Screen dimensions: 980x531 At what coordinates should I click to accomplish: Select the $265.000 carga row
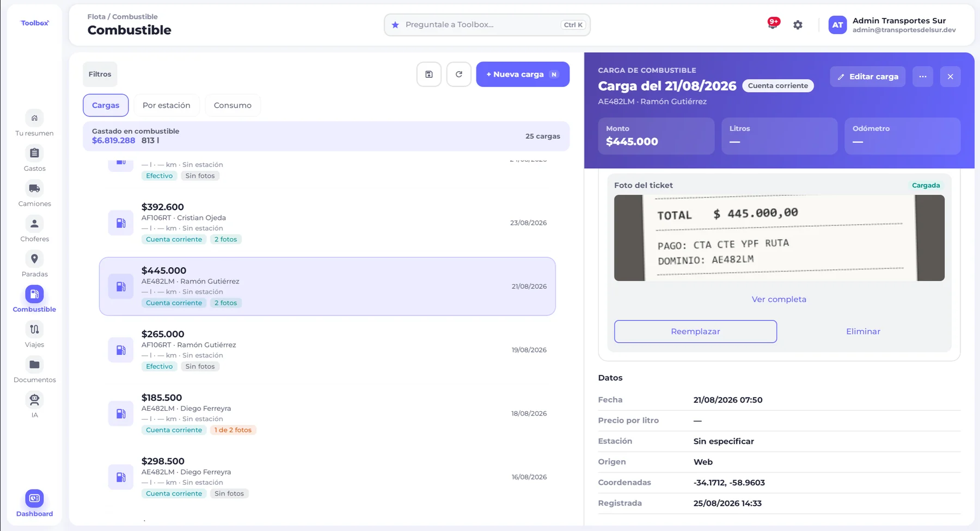click(x=327, y=350)
